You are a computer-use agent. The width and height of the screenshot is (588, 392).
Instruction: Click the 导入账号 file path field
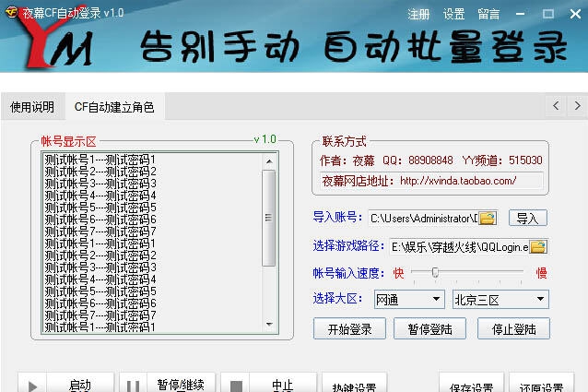click(x=423, y=218)
